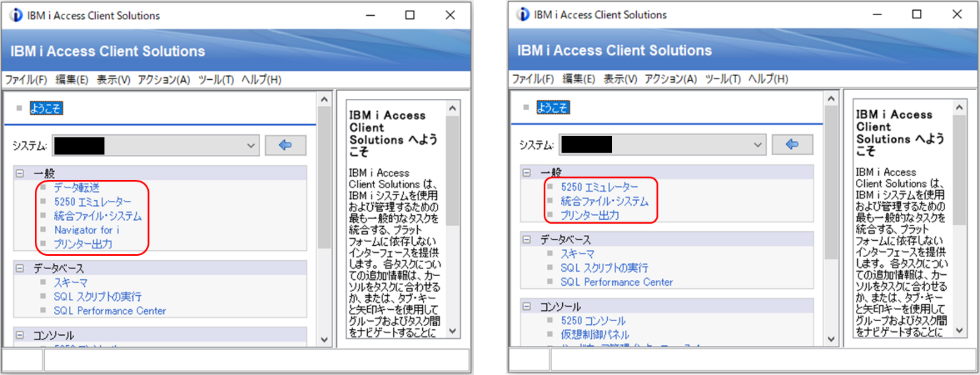The height and width of the screenshot is (375, 980).
Task: Open the ファイル(F) menu in the left window
Action: (27, 80)
